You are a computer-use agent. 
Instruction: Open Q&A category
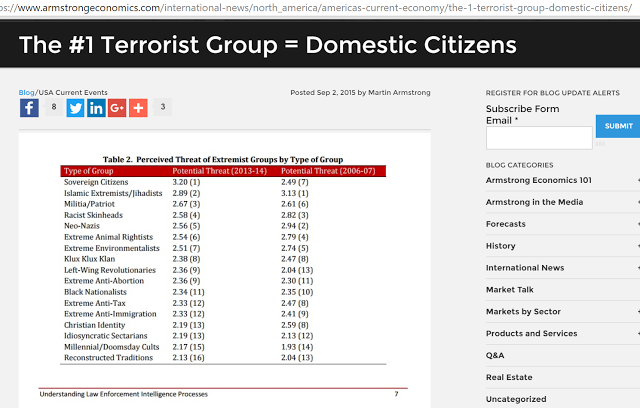pyautogui.click(x=495, y=355)
